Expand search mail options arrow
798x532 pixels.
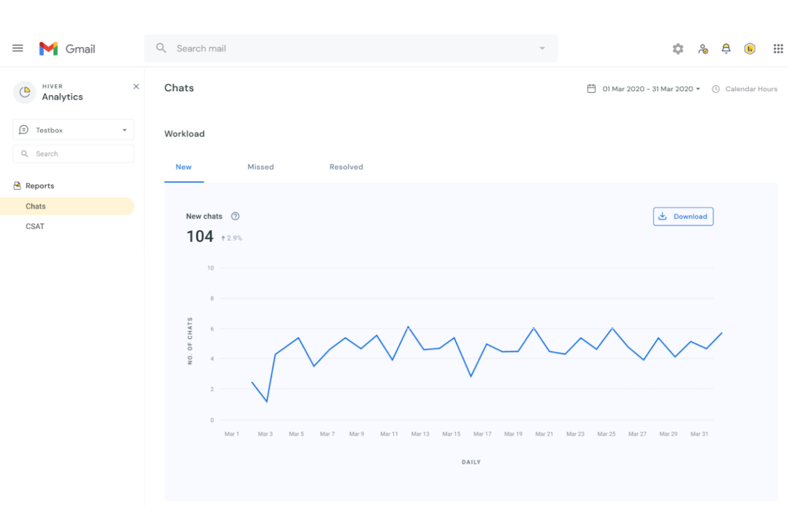(x=542, y=49)
